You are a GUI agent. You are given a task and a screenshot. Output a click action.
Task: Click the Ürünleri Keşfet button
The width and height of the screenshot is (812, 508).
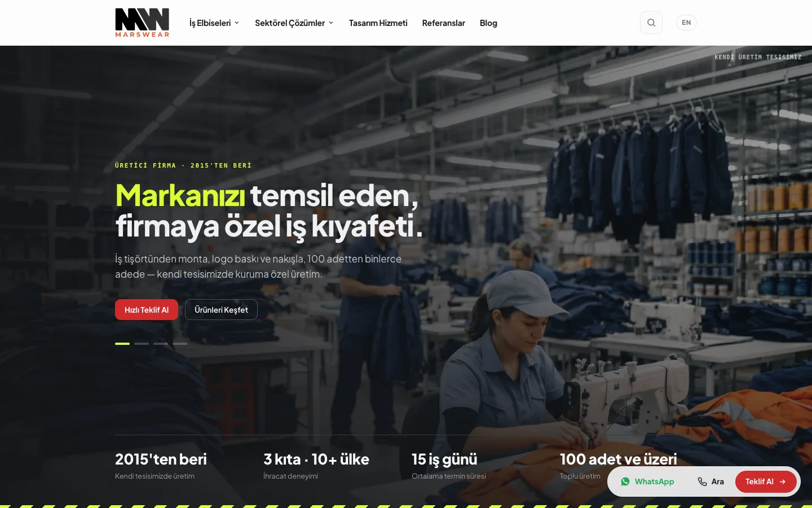click(221, 310)
